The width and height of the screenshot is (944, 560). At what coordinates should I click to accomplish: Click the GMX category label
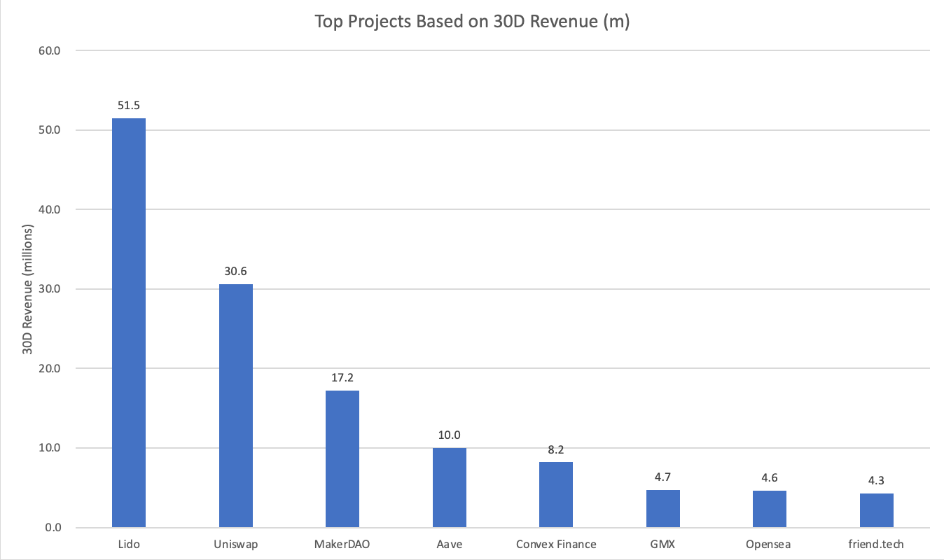(663, 544)
